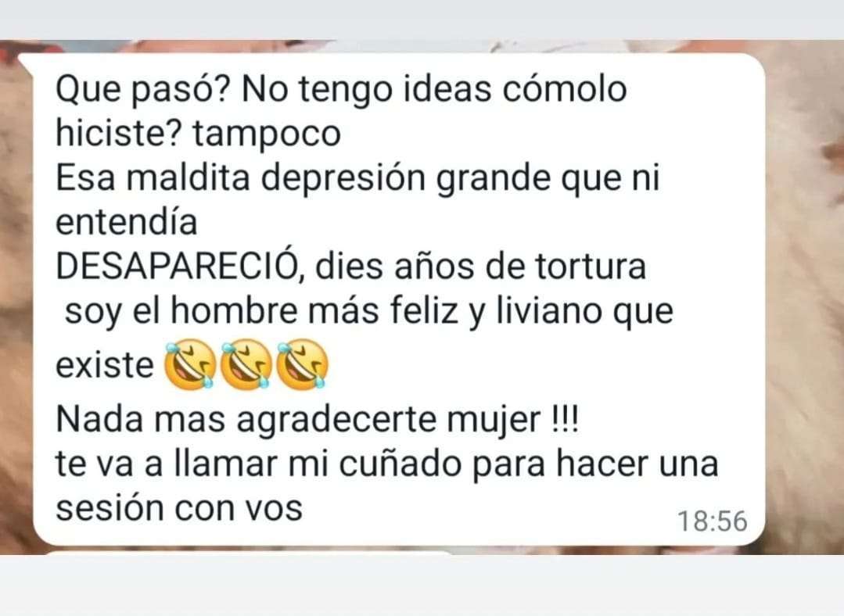This screenshot has width=844, height=616.
Task: Select the word "DESAPARECIÓ" in the message
Action: (178, 267)
